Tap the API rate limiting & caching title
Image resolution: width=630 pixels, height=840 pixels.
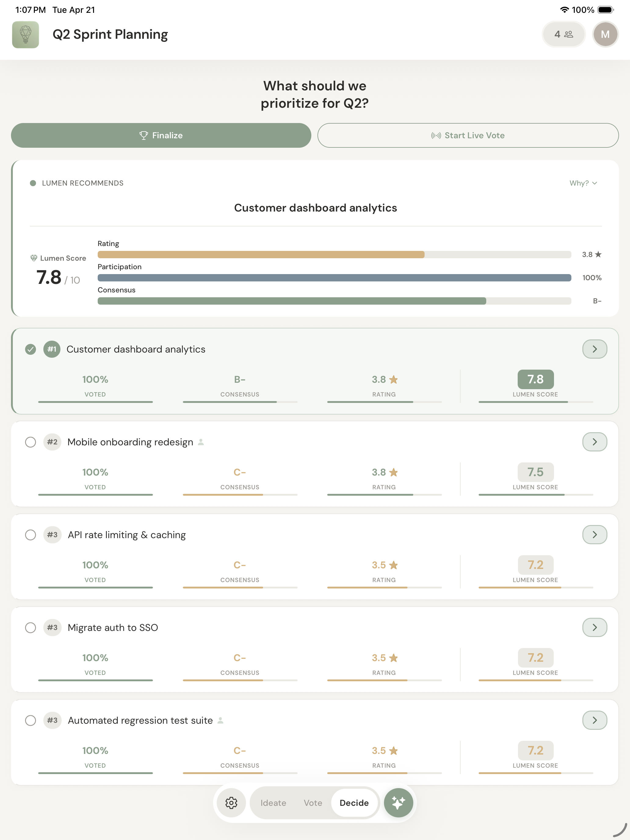pos(127,535)
